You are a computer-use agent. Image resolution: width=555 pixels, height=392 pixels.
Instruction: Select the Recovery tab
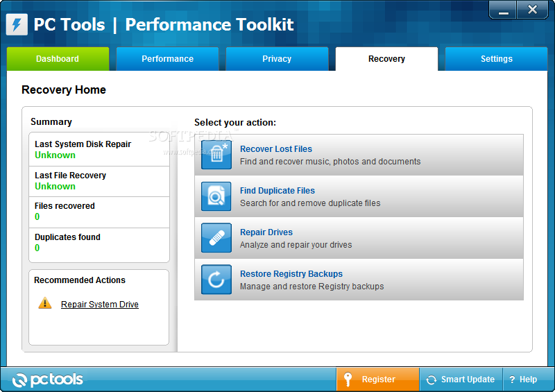point(386,59)
